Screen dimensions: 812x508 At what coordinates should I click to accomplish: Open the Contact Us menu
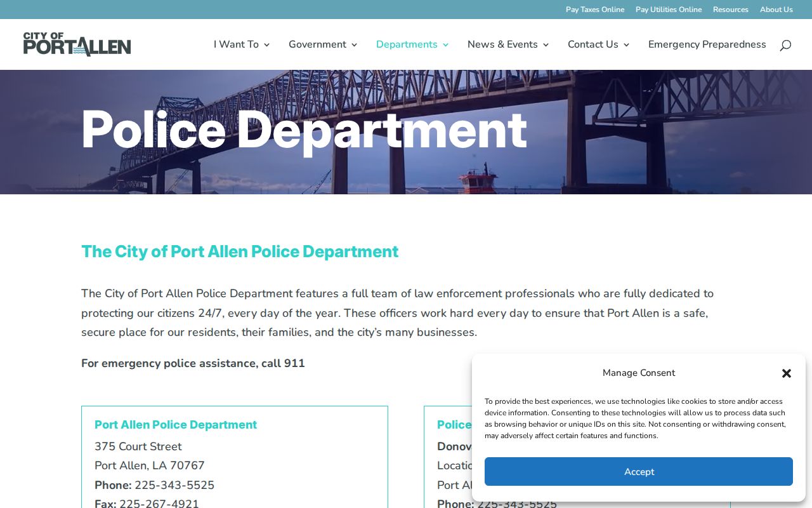click(x=593, y=44)
